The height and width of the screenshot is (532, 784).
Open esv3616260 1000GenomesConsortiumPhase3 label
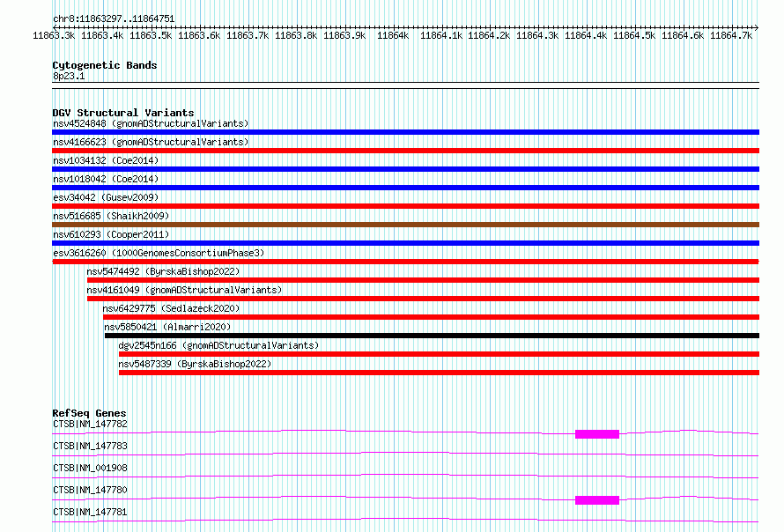159,253
